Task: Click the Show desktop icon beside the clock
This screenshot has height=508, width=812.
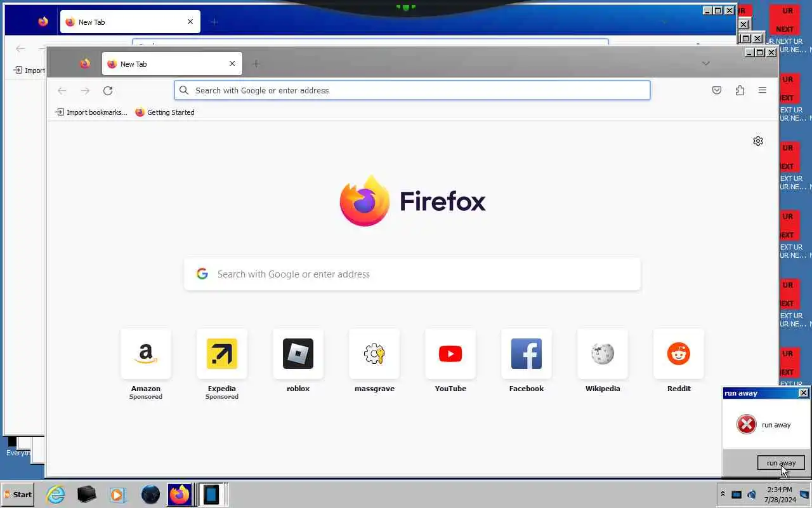Action: [804, 494]
